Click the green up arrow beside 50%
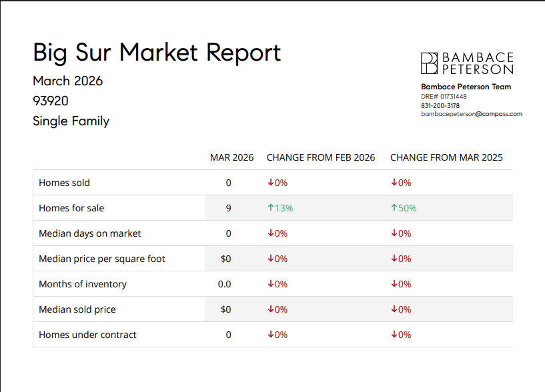 click(x=394, y=208)
